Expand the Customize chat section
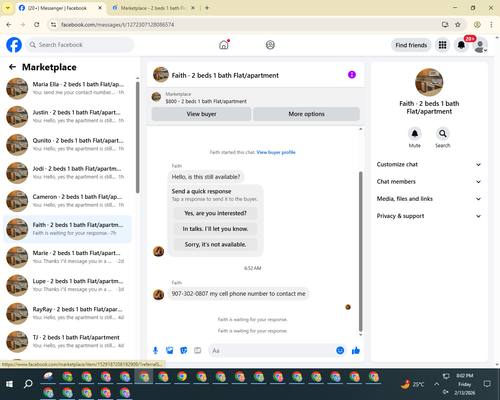 (429, 164)
